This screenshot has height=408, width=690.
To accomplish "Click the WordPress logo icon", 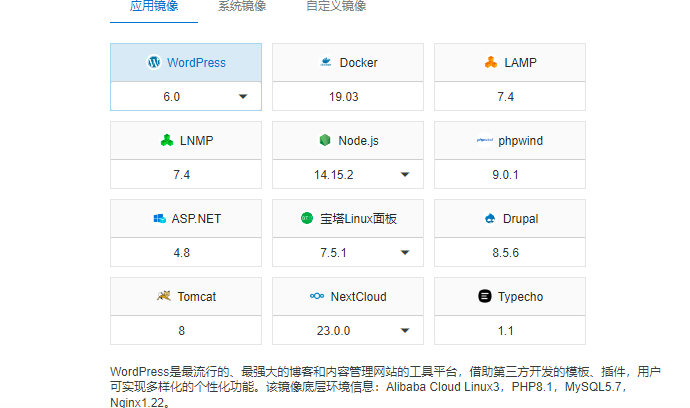I will (x=154, y=62).
